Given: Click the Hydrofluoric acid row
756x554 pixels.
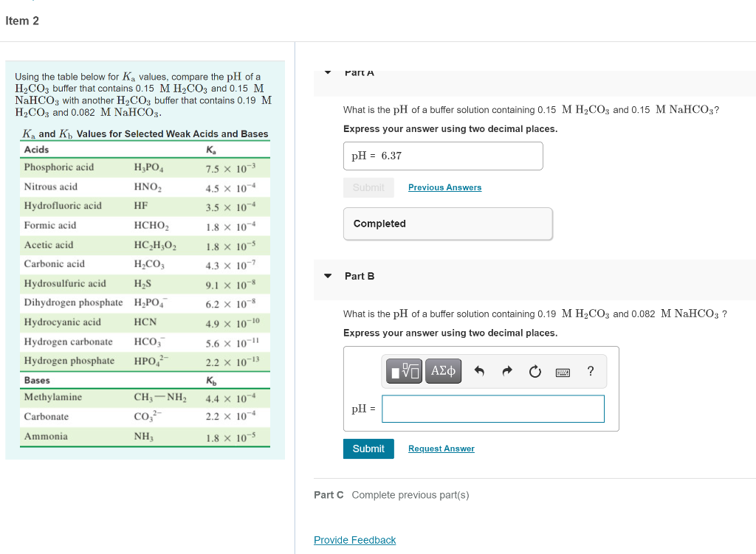Looking at the screenshot, I should coord(145,207).
